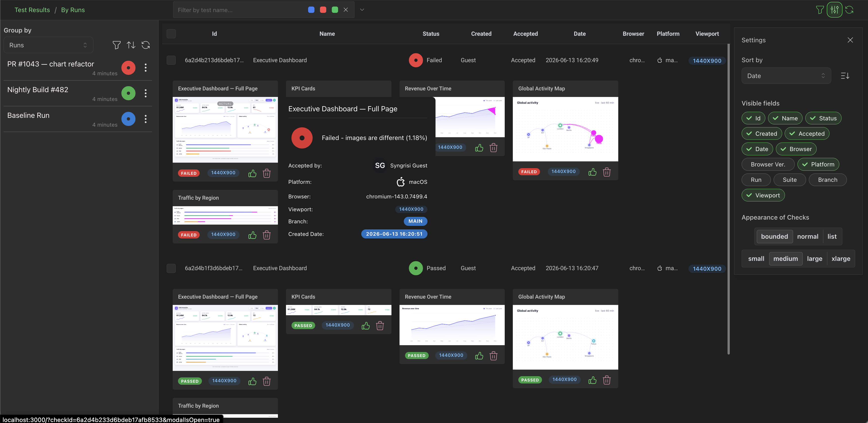
Task: Select the PR #1043 — chart refactor run
Action: point(78,68)
